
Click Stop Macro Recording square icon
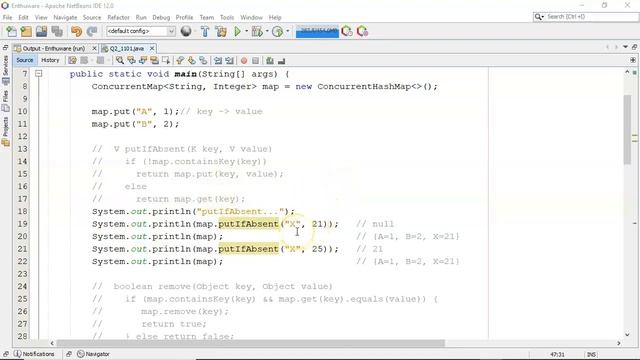[256, 60]
